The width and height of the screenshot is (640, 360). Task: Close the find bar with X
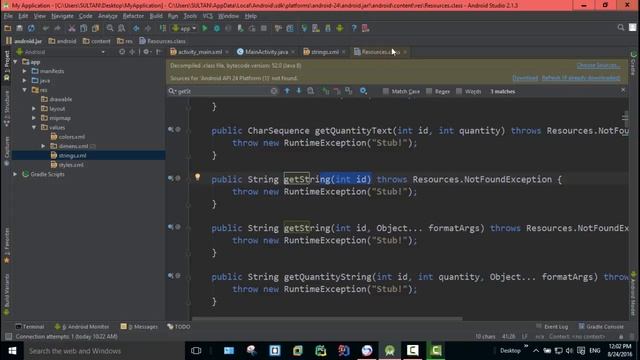point(623,90)
